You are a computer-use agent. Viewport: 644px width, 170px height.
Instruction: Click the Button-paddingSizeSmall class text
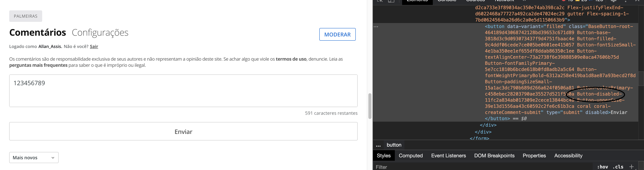[518, 82]
